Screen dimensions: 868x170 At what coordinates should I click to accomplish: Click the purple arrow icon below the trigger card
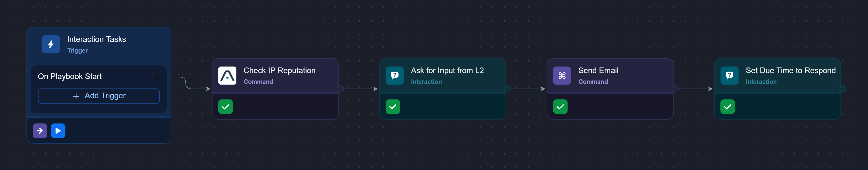(x=40, y=130)
